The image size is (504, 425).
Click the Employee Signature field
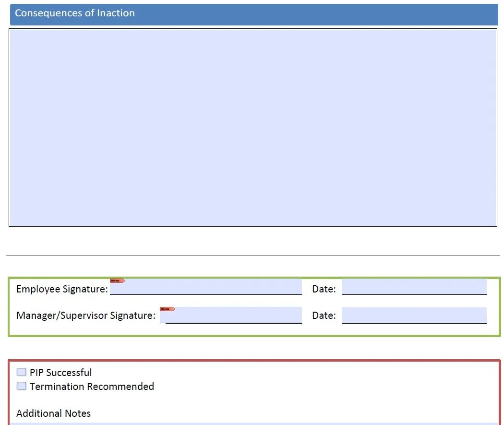tap(206, 286)
